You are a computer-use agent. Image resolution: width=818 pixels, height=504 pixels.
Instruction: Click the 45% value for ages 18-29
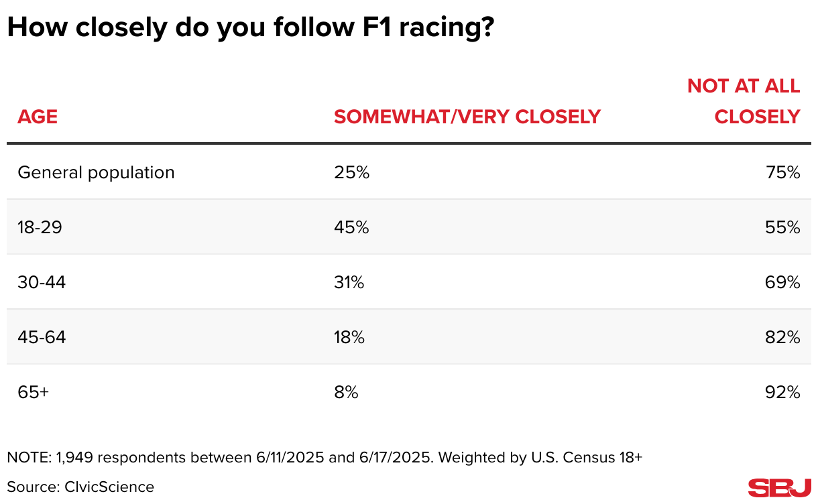pyautogui.click(x=351, y=227)
